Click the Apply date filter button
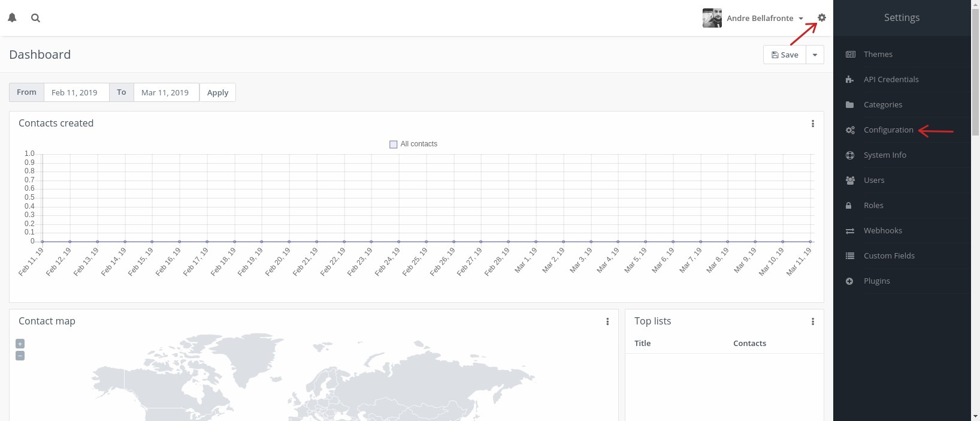This screenshot has height=421, width=980. [x=217, y=92]
